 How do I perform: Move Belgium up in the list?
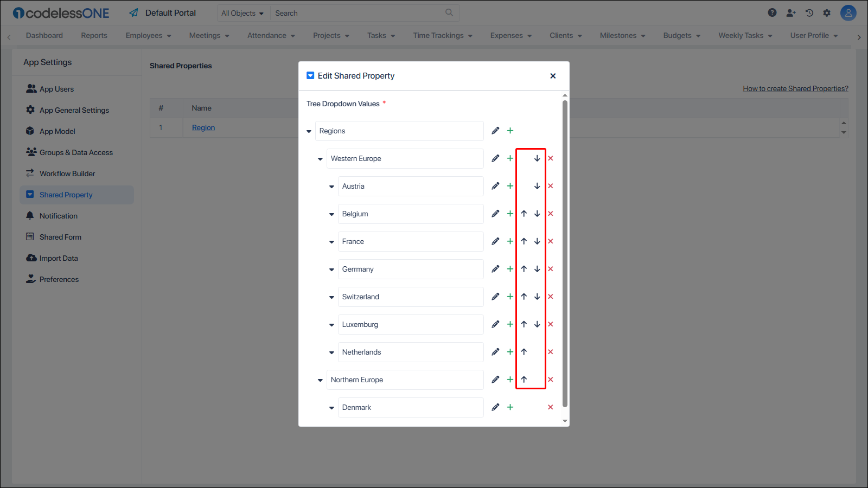pyautogui.click(x=524, y=214)
